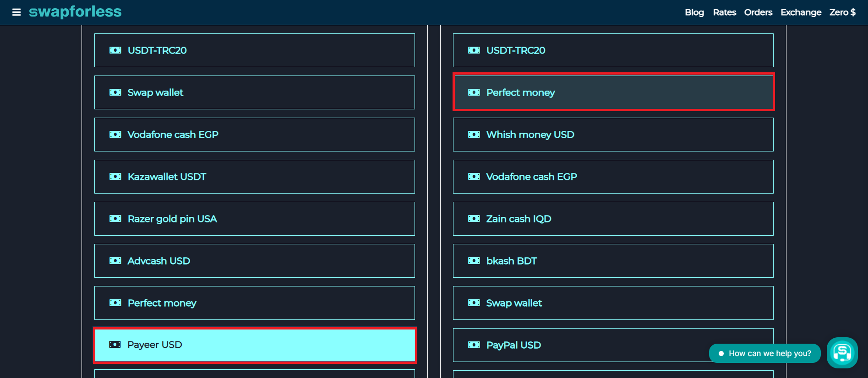The image size is (868, 378).
Task: Select Vodafone cash EGP in right list
Action: pyautogui.click(x=613, y=177)
